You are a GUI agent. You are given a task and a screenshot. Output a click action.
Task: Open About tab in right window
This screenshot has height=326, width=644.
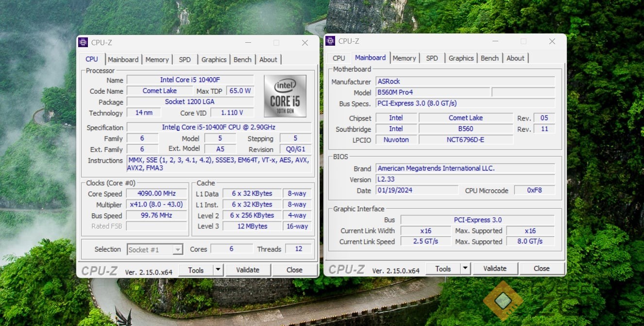click(515, 58)
